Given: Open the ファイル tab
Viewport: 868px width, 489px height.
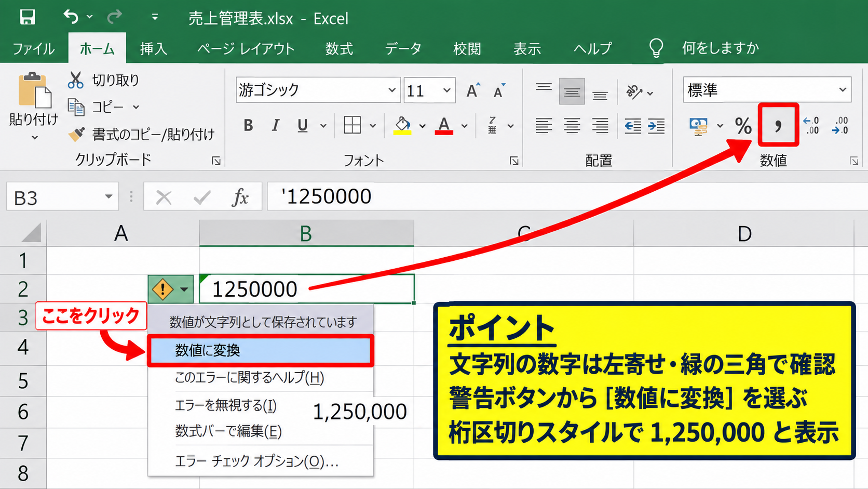Looking at the screenshot, I should tap(34, 49).
